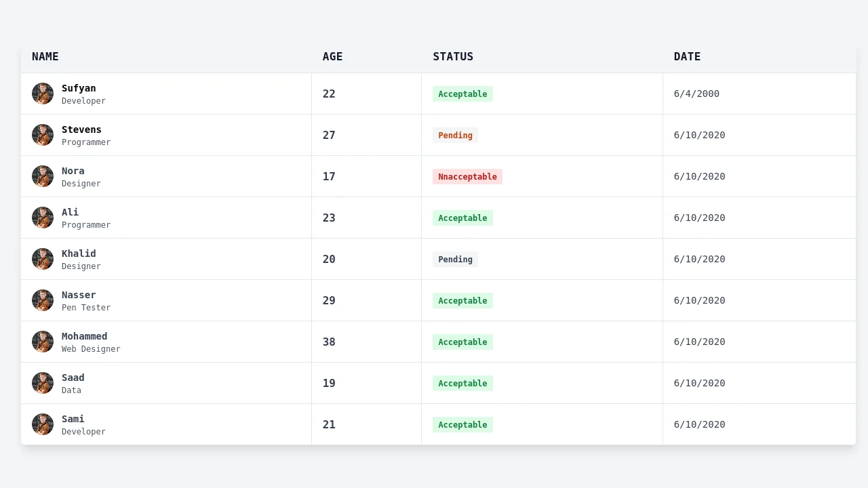Click the NAME column header to sort
Image resolution: width=868 pixels, height=488 pixels.
coord(45,57)
